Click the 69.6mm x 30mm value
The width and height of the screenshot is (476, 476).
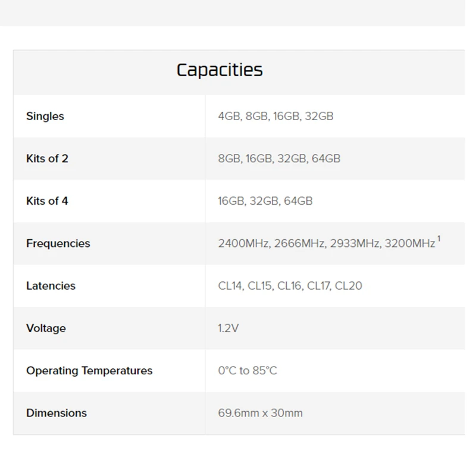click(x=260, y=413)
